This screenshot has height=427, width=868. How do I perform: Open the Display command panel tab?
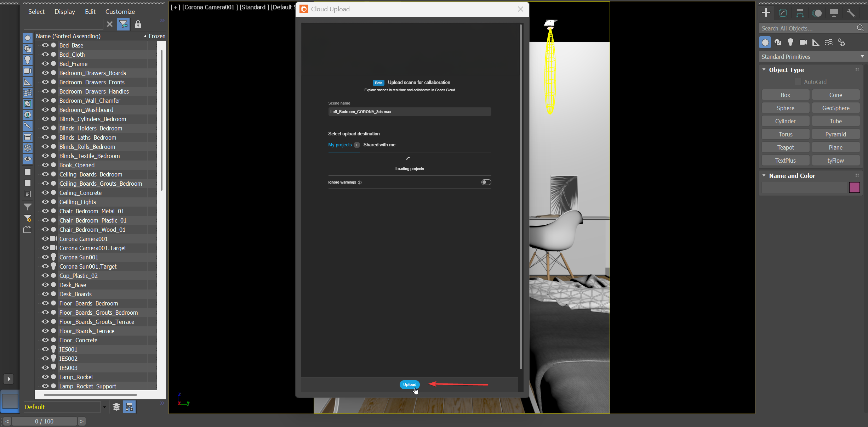[x=834, y=13]
